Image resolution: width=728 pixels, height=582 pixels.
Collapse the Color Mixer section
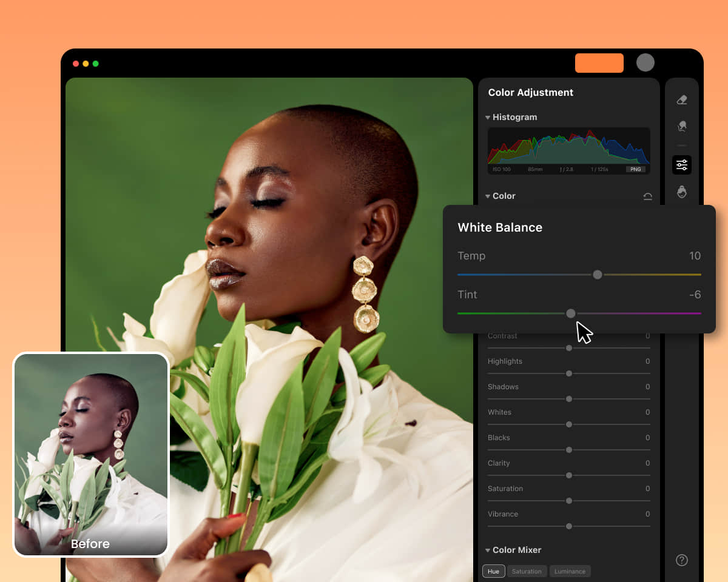tap(488, 550)
